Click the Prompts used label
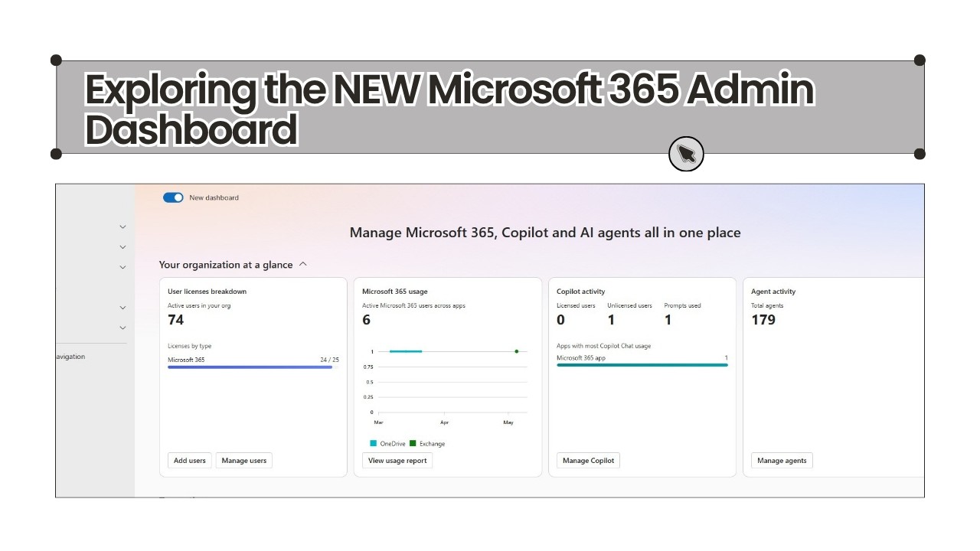The image size is (980, 551). (x=682, y=305)
